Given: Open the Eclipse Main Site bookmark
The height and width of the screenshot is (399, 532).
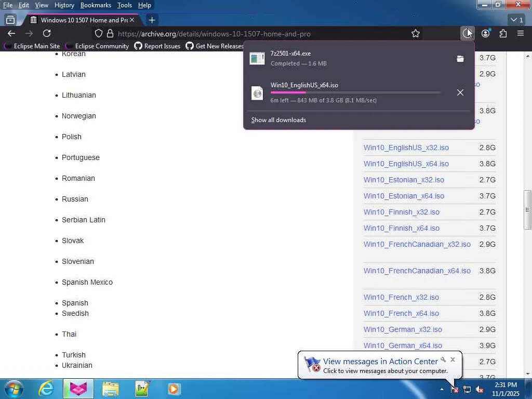Looking at the screenshot, I should tap(32, 46).
